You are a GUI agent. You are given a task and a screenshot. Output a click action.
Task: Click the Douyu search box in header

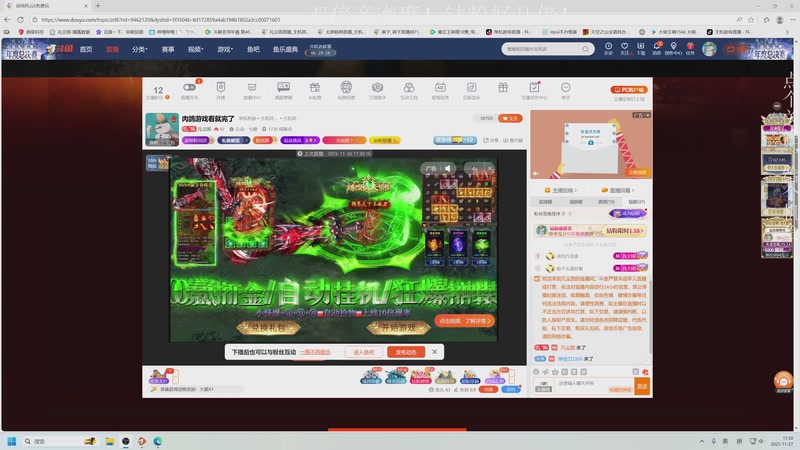pos(547,49)
